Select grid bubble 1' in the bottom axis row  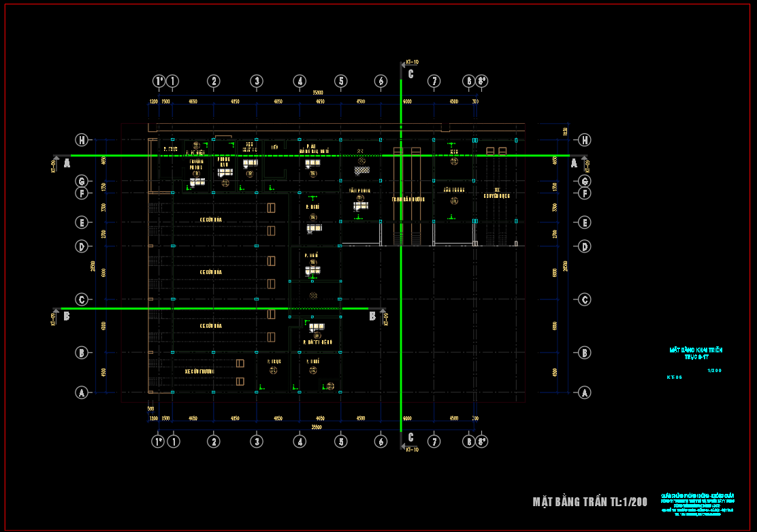tap(159, 442)
